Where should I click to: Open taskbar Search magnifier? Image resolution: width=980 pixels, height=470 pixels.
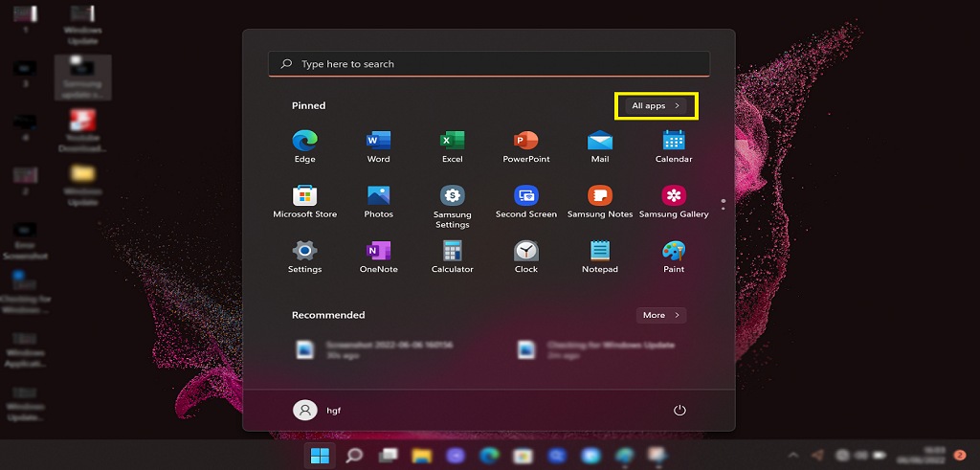click(354, 456)
